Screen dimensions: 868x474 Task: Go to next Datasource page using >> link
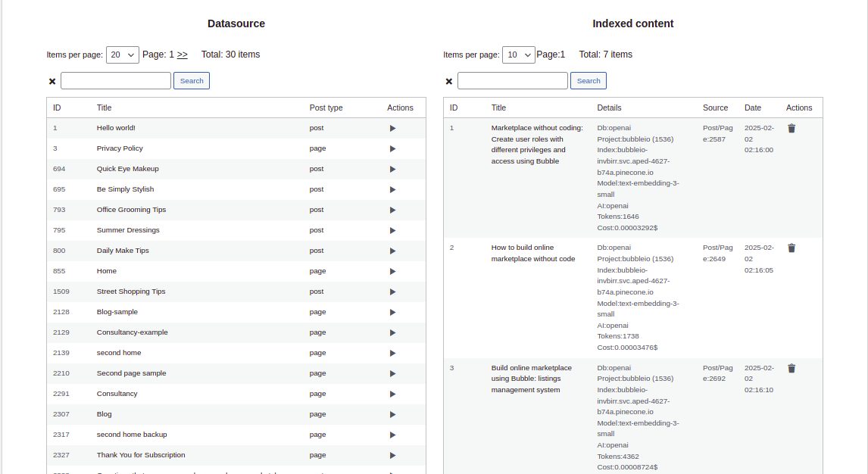tap(183, 55)
